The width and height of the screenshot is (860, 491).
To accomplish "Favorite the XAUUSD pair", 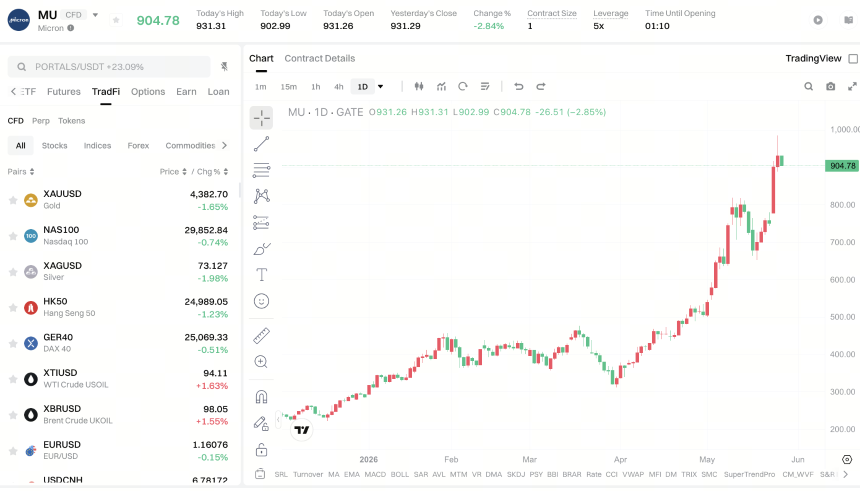I will point(13,200).
